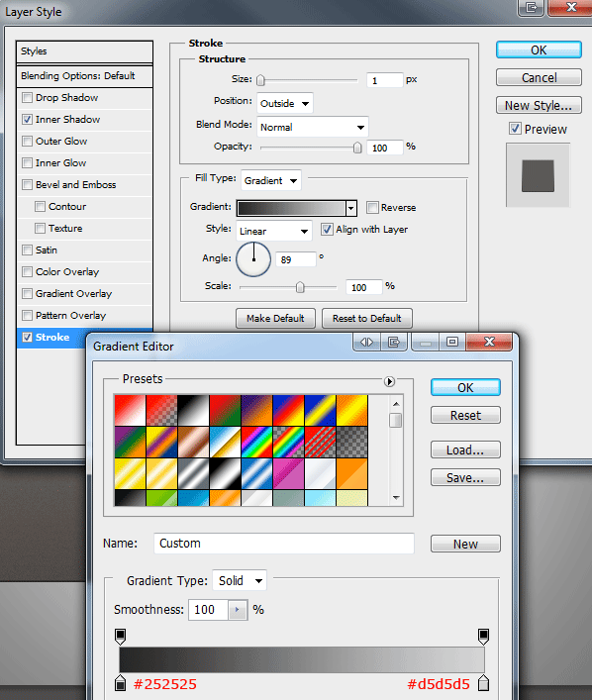The image size is (592, 700).
Task: Turn on the Inner Glow checkbox
Action: [28, 163]
